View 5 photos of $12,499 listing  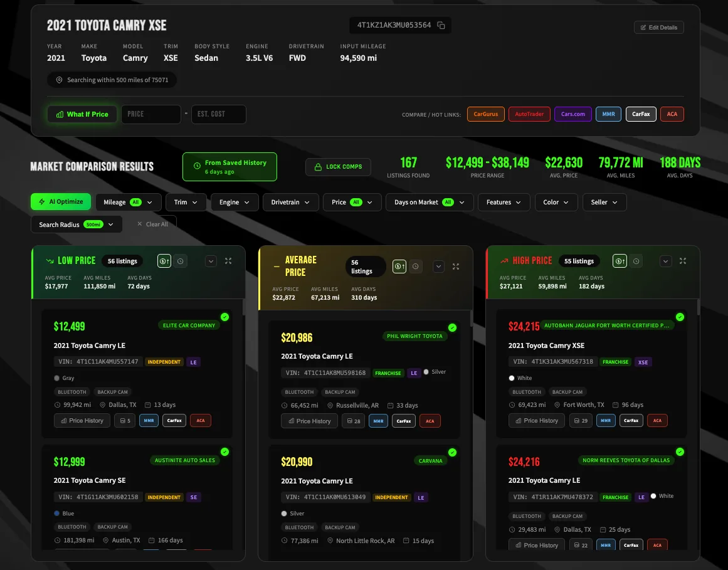click(125, 421)
